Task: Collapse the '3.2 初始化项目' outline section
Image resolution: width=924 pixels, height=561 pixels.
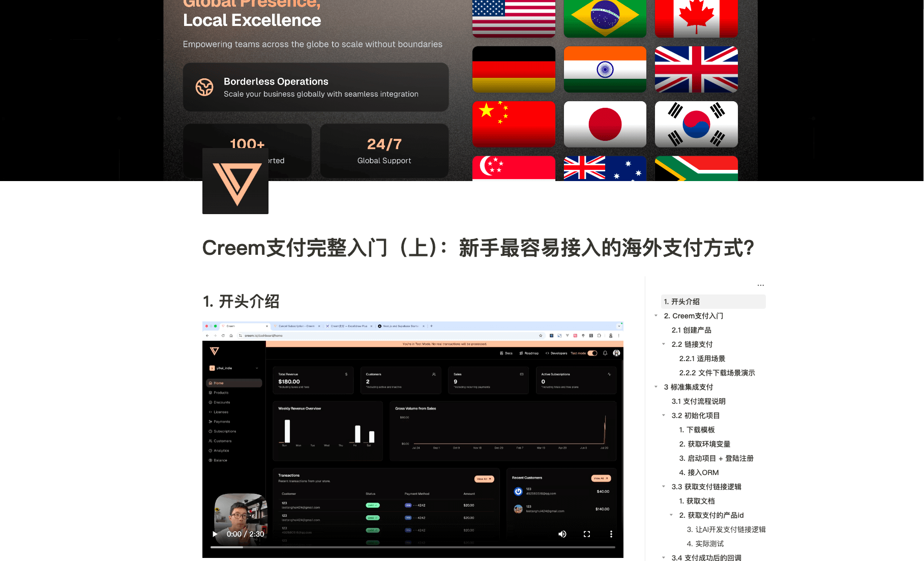Action: tap(664, 416)
